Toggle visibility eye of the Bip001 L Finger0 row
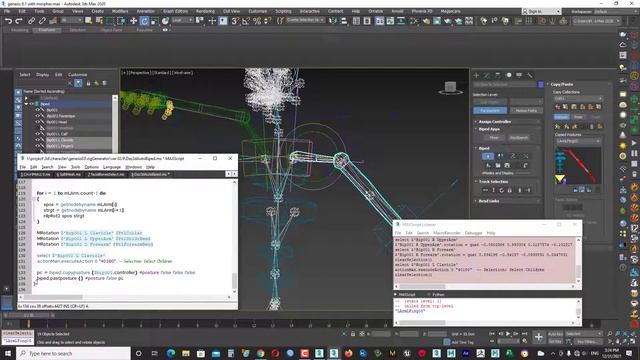The width and height of the screenshot is (640, 360). pos(38,146)
